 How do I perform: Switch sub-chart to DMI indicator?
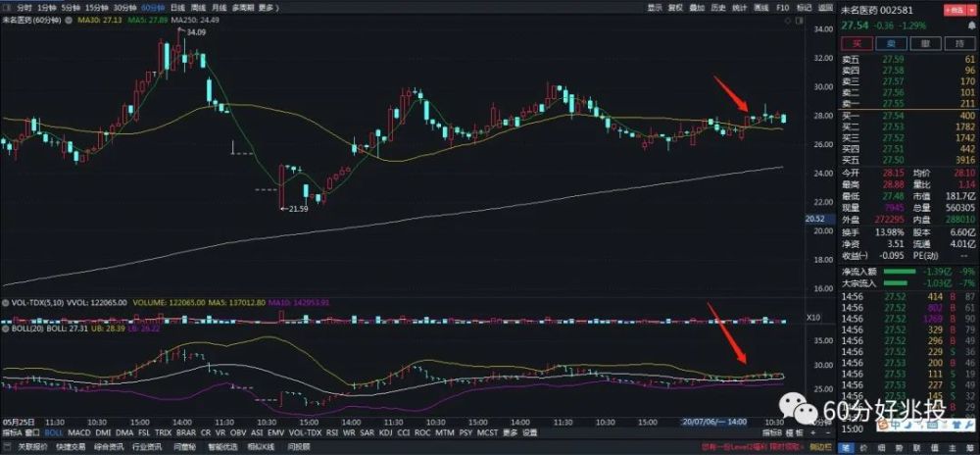[x=103, y=432]
